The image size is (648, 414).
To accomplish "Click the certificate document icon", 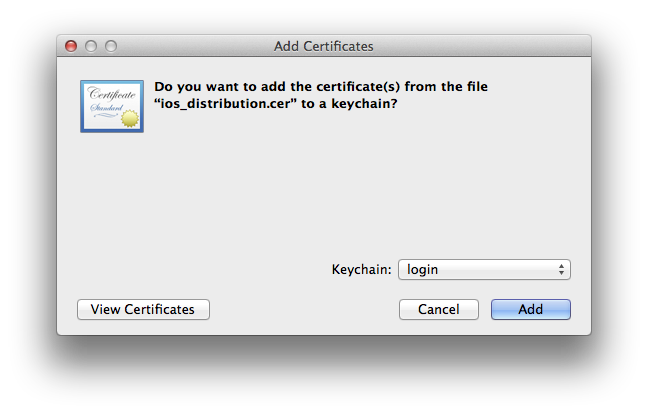I will (111, 106).
